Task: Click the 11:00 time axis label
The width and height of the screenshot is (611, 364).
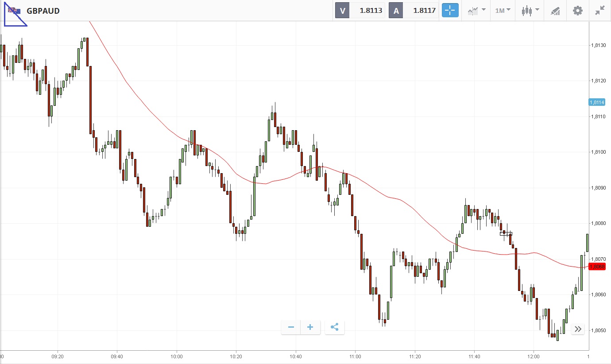Action: (x=355, y=356)
